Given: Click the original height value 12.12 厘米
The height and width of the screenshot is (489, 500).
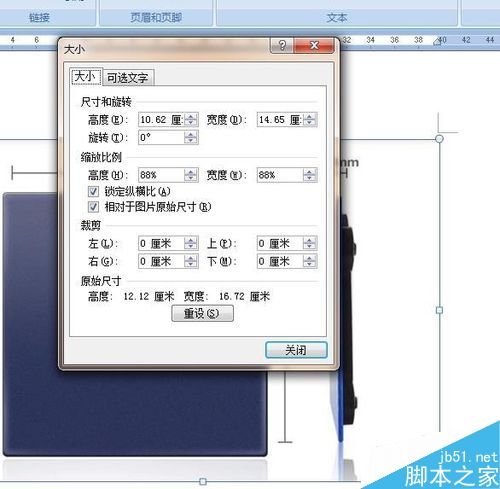Looking at the screenshot, I should point(149,296).
